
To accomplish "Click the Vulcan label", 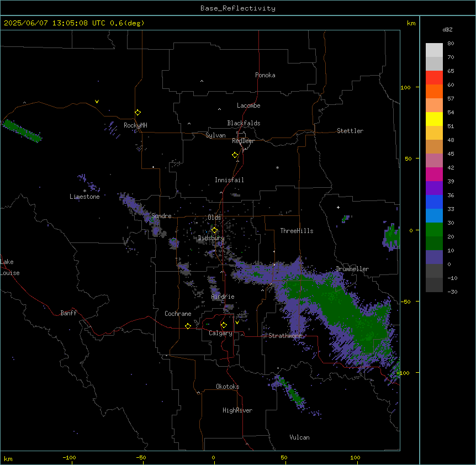I will (299, 437).
